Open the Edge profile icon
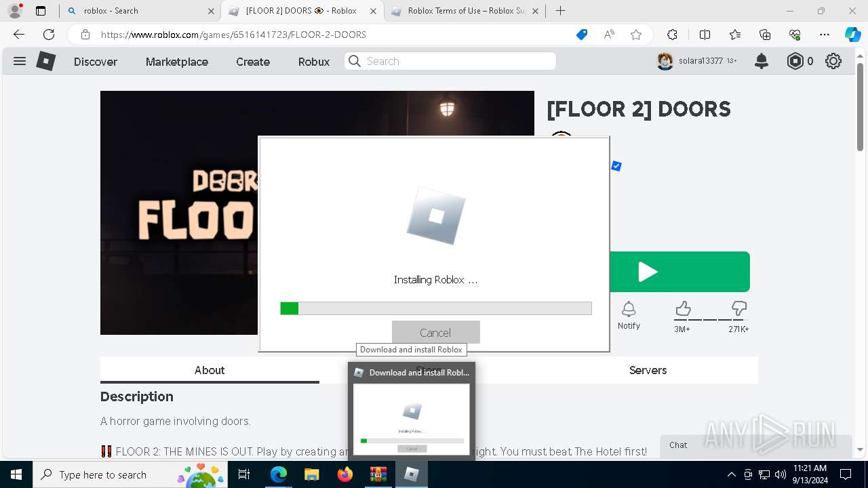 click(x=14, y=11)
